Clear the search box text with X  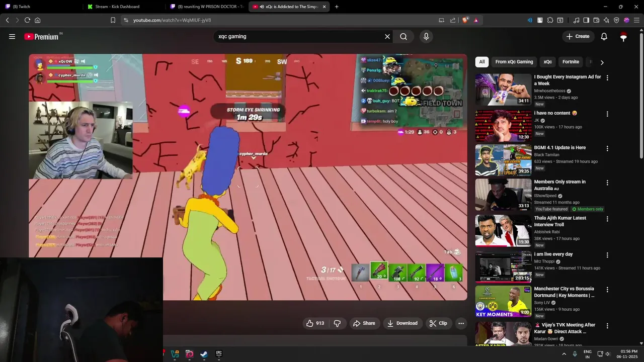tap(387, 37)
